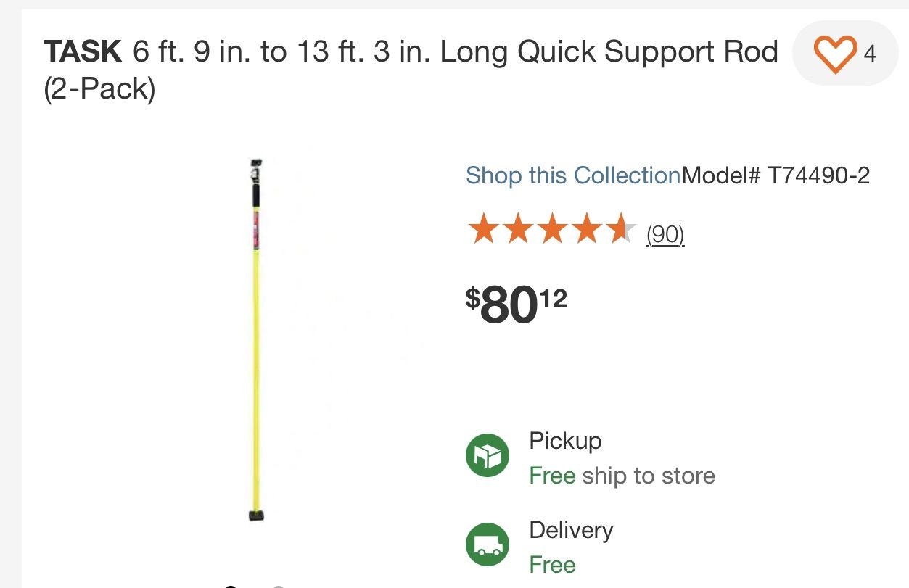Click the green Free delivery text
This screenshot has height=588, width=909.
click(552, 564)
